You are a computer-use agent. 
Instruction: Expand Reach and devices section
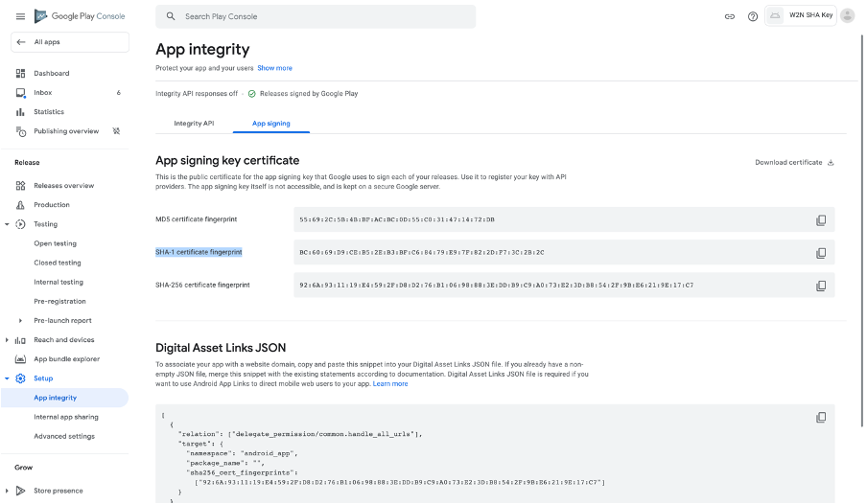point(8,340)
